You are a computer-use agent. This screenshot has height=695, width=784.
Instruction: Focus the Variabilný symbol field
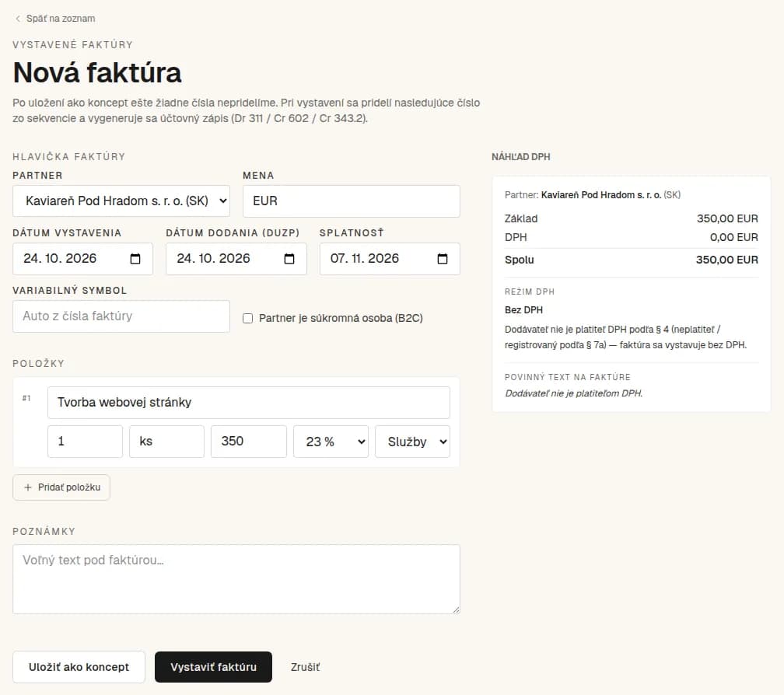pos(121,316)
